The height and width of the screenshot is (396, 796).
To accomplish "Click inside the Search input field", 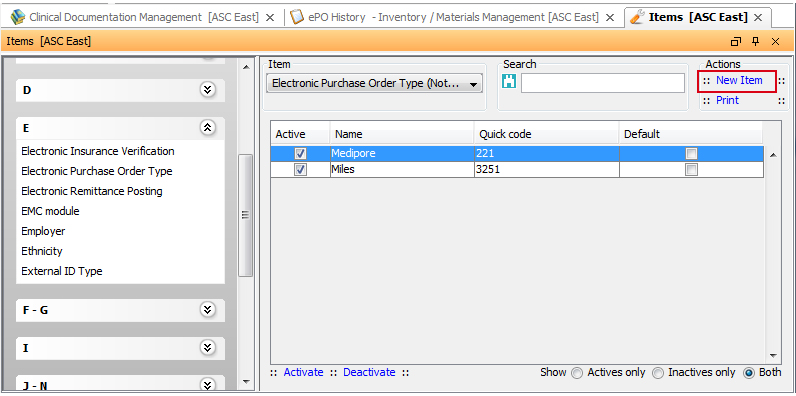I will pyautogui.click(x=603, y=83).
